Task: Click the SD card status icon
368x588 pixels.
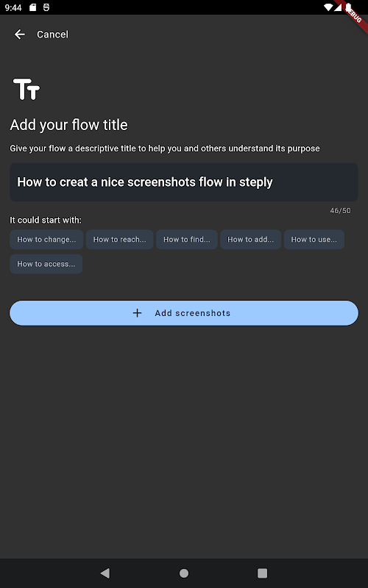Action: pyautogui.click(x=32, y=7)
